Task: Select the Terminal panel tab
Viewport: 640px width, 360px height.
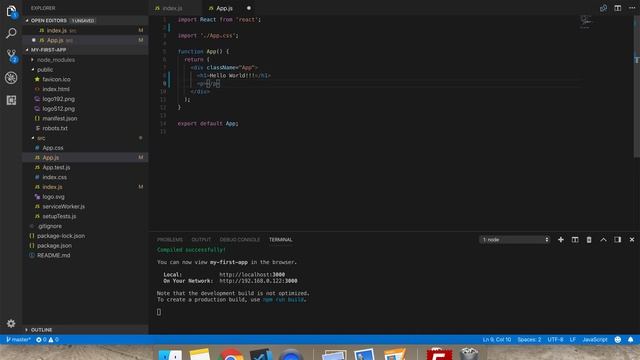Action: pos(280,240)
